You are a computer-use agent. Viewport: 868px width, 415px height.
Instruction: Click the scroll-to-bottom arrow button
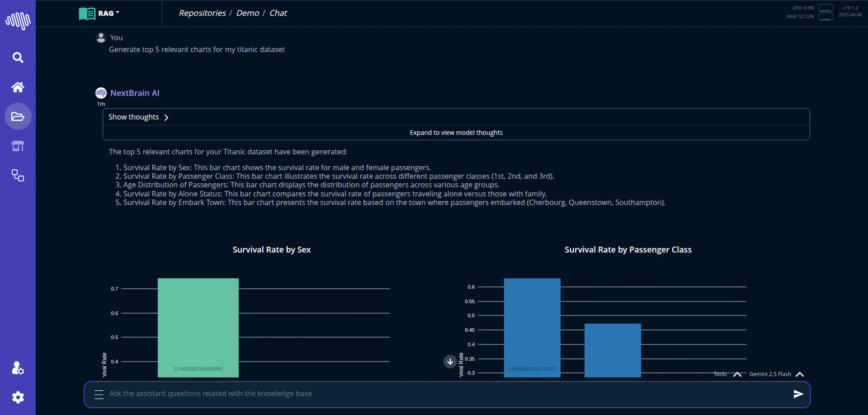pos(450,362)
